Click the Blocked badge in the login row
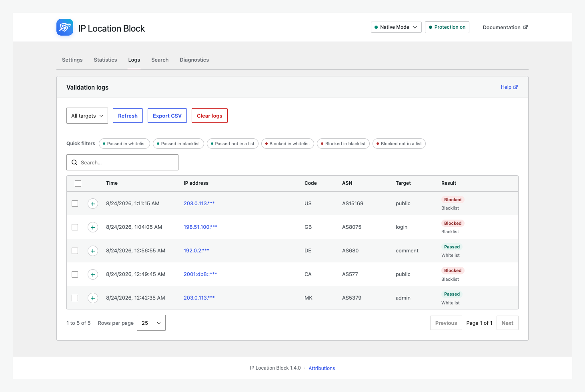 tap(453, 223)
